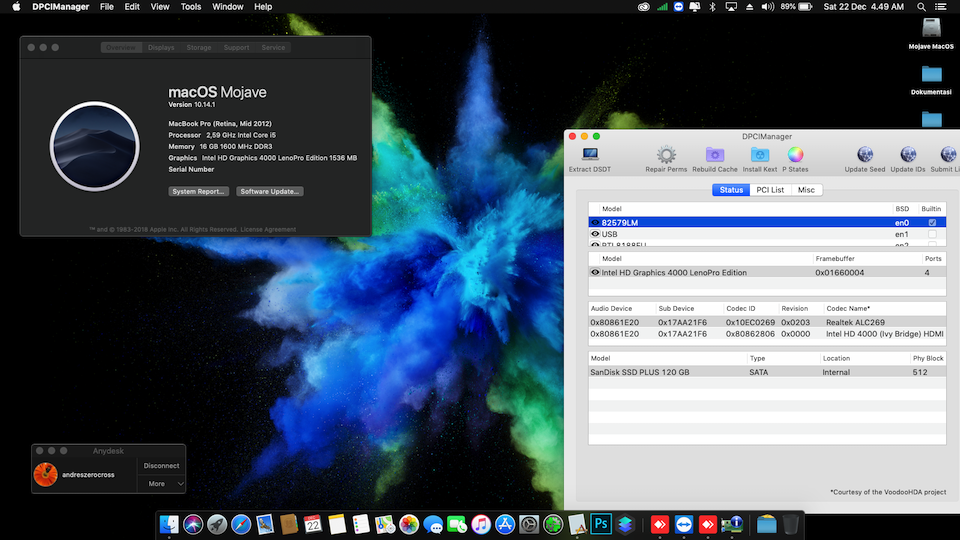Open Storage tab in About This Mac
This screenshot has height=540, width=960.
click(199, 47)
